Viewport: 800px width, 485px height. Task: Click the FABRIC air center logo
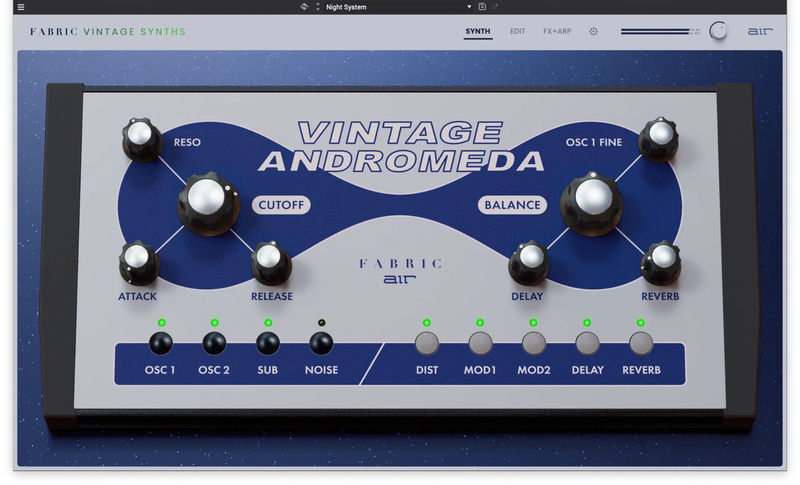(400, 271)
